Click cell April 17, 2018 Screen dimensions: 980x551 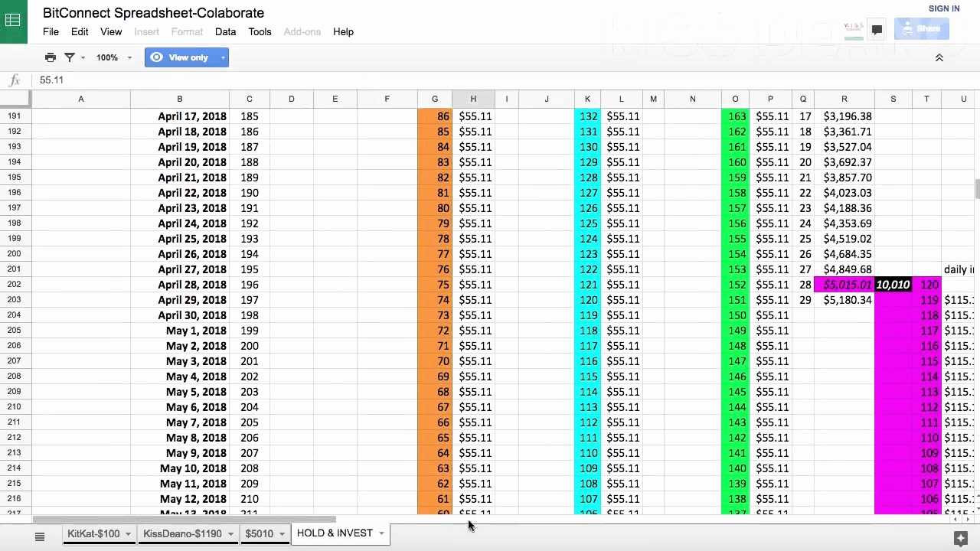(180, 116)
